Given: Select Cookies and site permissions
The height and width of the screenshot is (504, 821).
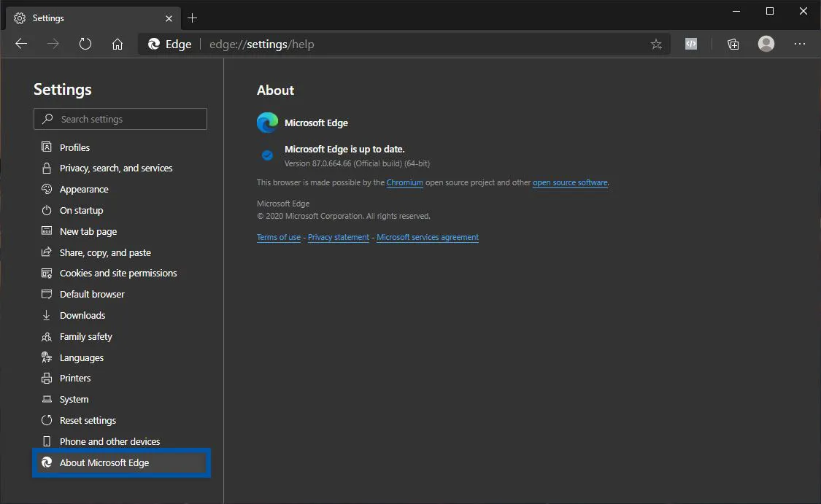Looking at the screenshot, I should [x=117, y=273].
